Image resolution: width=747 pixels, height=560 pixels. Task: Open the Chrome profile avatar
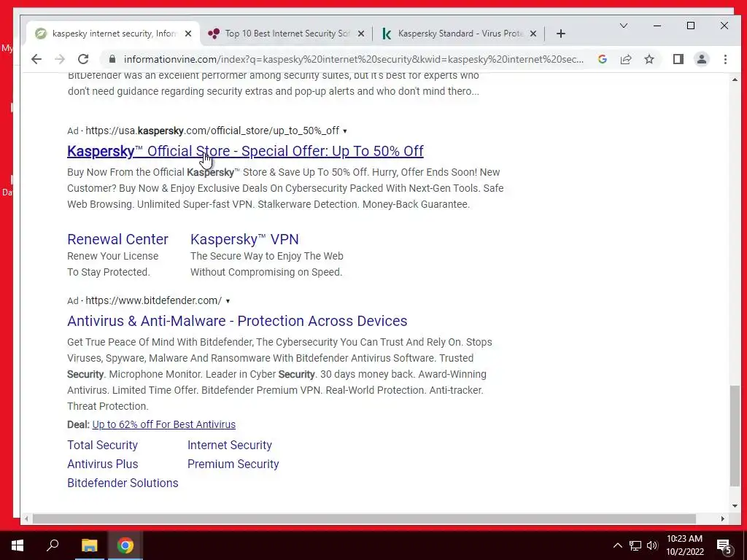(x=702, y=59)
